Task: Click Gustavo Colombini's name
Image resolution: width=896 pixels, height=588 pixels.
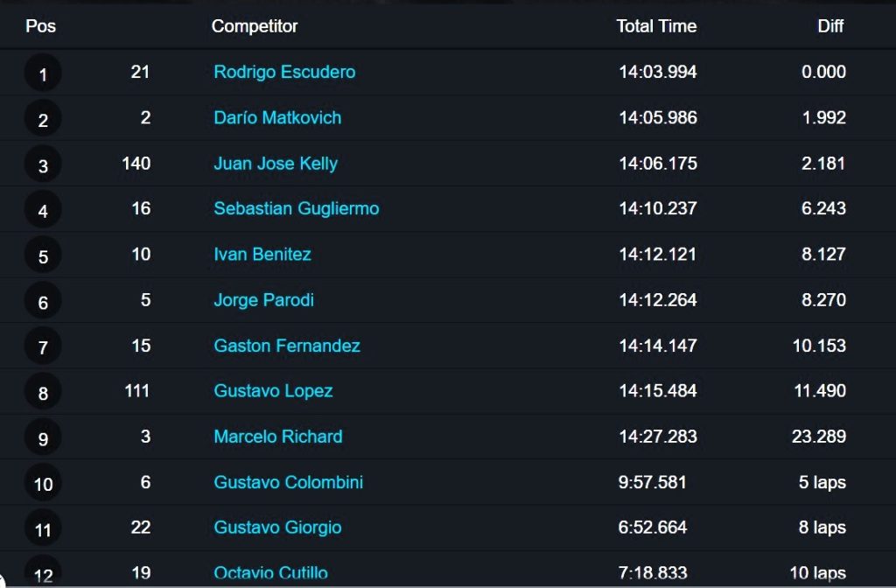Action: pyautogui.click(x=288, y=482)
